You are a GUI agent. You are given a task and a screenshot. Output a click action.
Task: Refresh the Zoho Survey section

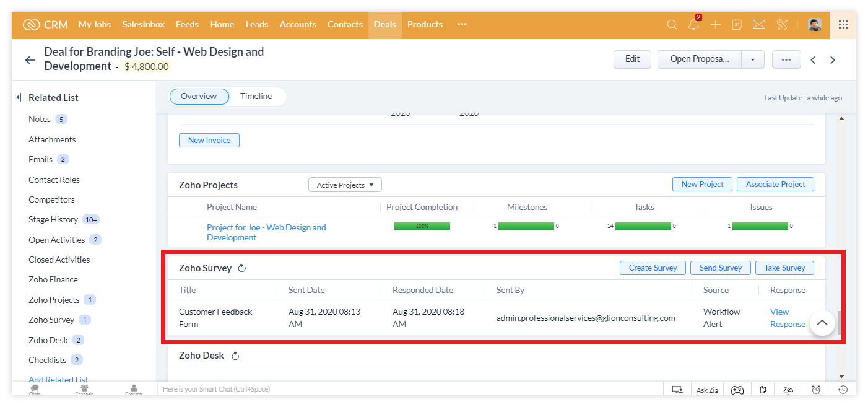click(x=242, y=268)
